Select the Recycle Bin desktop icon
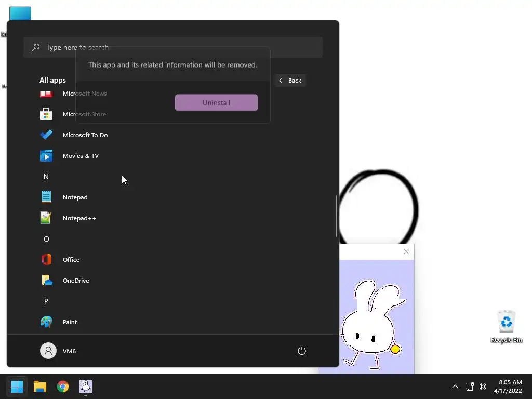 pos(506,326)
